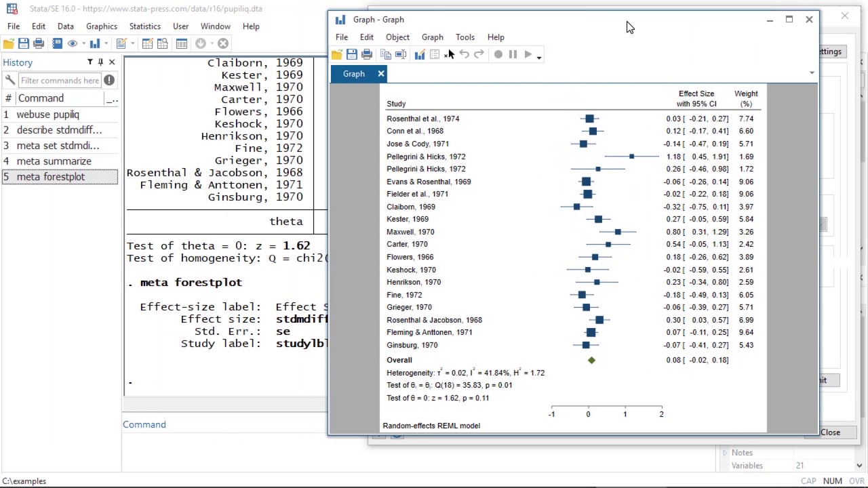Click the Redo arrow in the Graph toolbar

click(479, 55)
